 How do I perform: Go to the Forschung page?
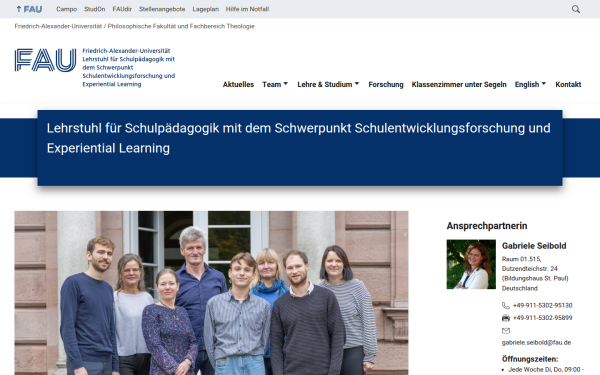pos(386,84)
